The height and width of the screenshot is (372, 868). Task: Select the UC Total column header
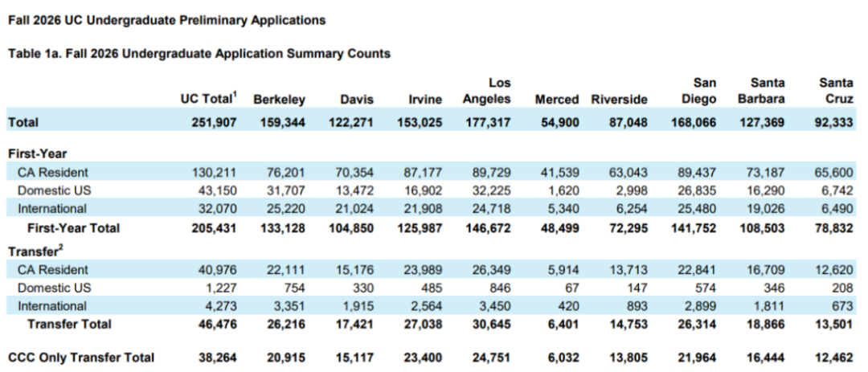pos(208,99)
